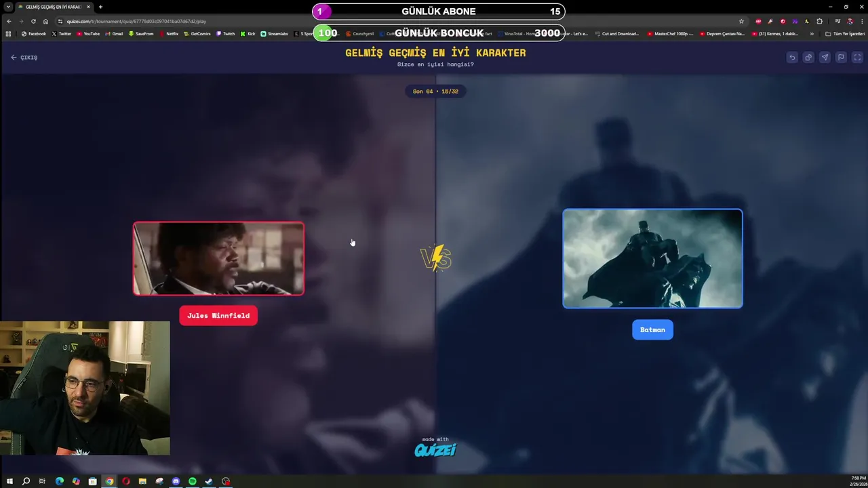Open Microsoft Edge from taskbar
868x488 pixels.
tap(60, 481)
